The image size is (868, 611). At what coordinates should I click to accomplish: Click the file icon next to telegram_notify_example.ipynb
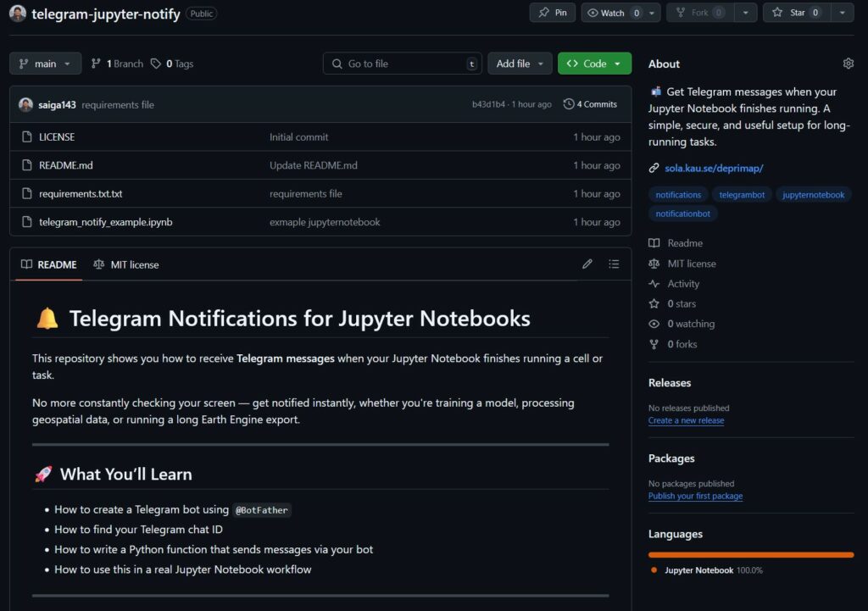pos(26,222)
